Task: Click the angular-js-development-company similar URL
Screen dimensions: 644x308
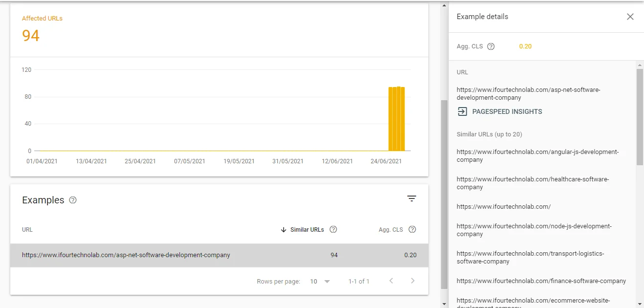Action: pyautogui.click(x=537, y=156)
